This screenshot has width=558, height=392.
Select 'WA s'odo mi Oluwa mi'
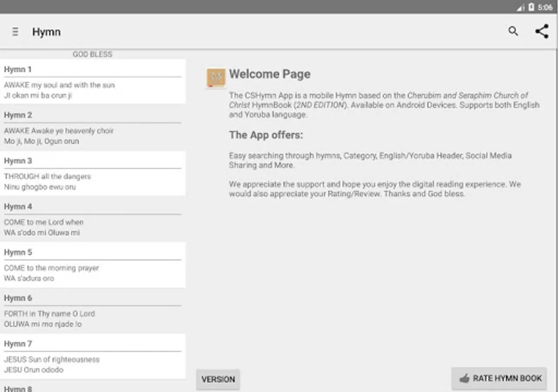tap(42, 233)
